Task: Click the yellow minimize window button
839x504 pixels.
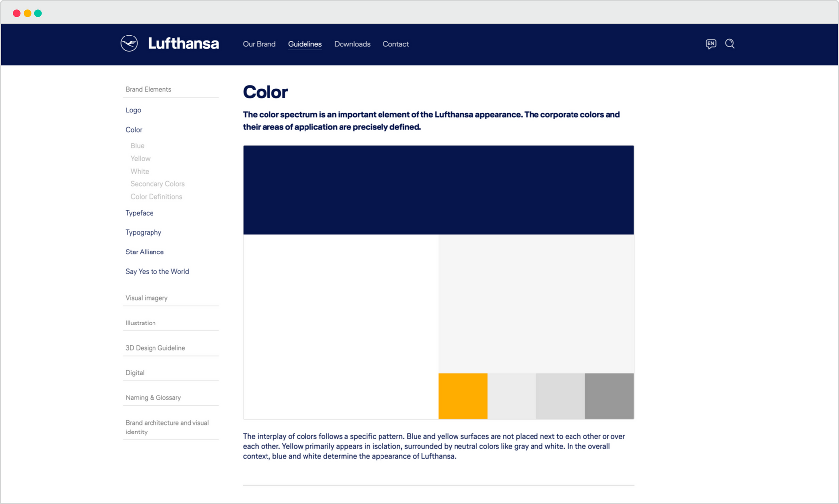Action: pos(28,13)
